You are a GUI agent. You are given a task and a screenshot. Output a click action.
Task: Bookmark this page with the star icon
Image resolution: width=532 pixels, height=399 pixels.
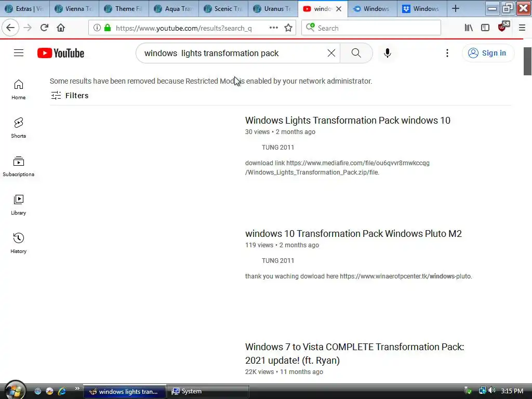point(288,28)
